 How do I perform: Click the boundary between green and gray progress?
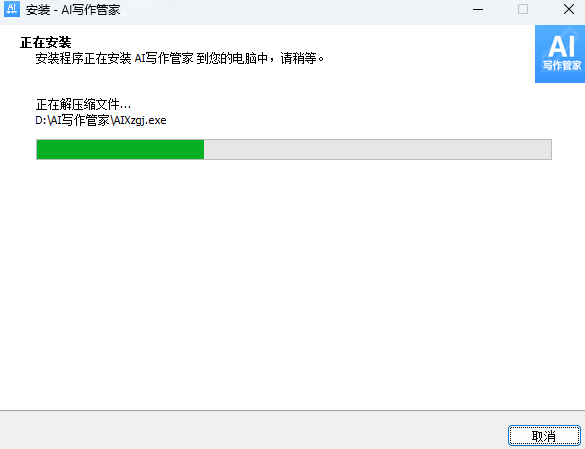204,150
